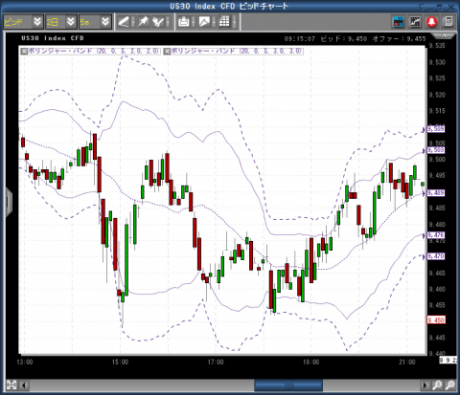Viewport: 460px width, 395px height.
Task: Expand the 5m timeframe dropdown
Action: [x=105, y=22]
